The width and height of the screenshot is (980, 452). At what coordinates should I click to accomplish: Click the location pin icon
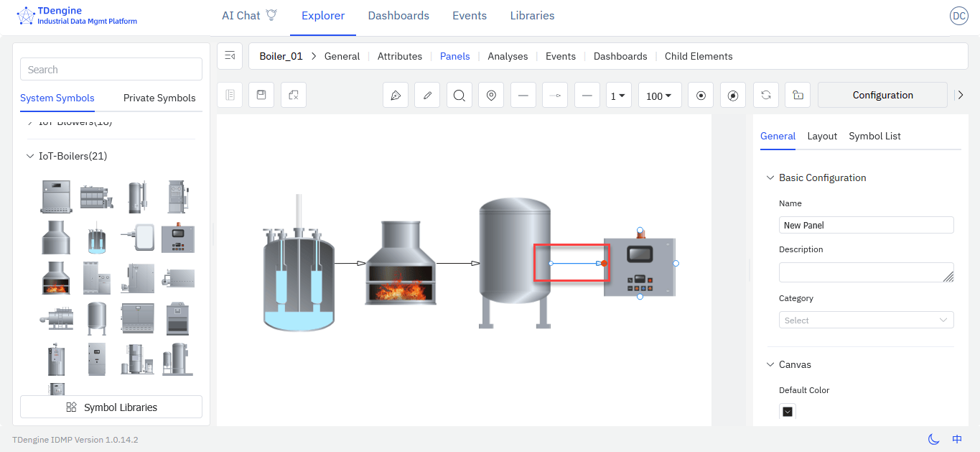(x=491, y=96)
